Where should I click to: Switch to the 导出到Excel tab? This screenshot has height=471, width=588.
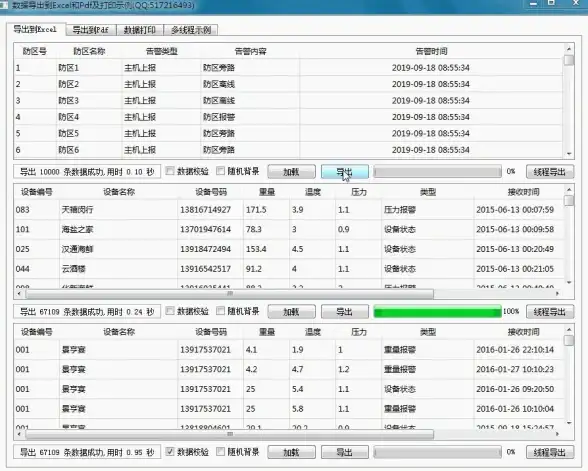click(x=35, y=29)
